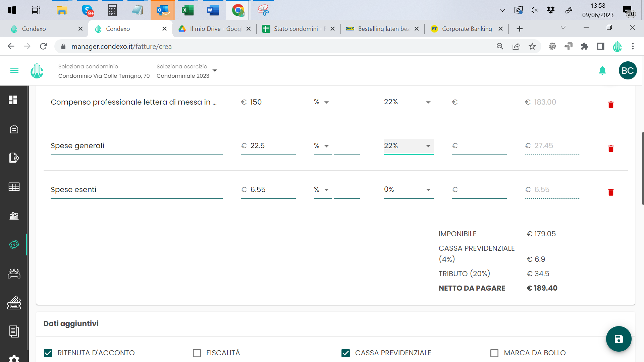Viewport: 644px width, 362px height.
Task: Open the zoom magnifier icon in address bar
Action: (500, 47)
